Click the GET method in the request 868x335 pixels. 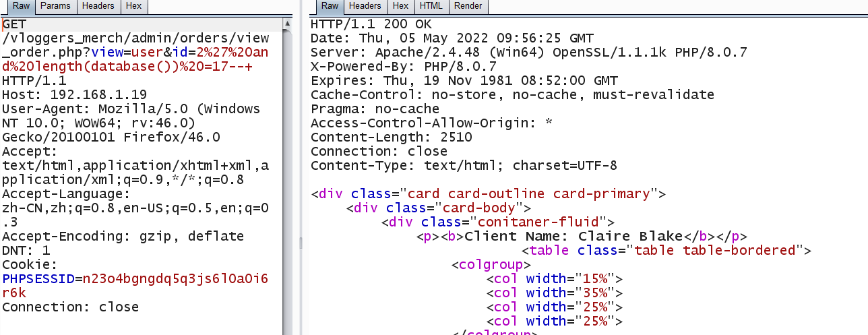14,24
